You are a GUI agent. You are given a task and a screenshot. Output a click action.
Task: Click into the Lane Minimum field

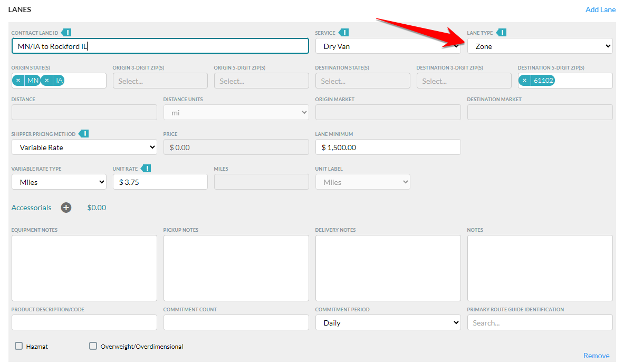388,147
